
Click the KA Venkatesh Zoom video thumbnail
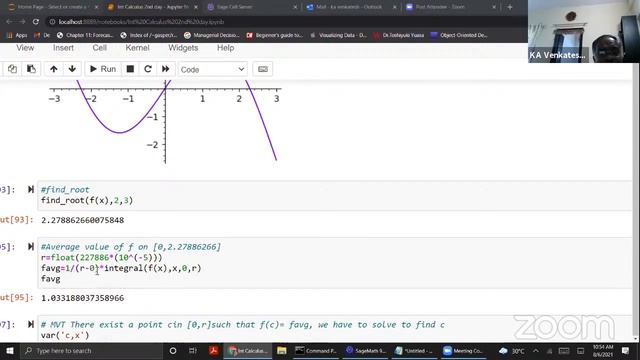pyautogui.click(x=584, y=31)
